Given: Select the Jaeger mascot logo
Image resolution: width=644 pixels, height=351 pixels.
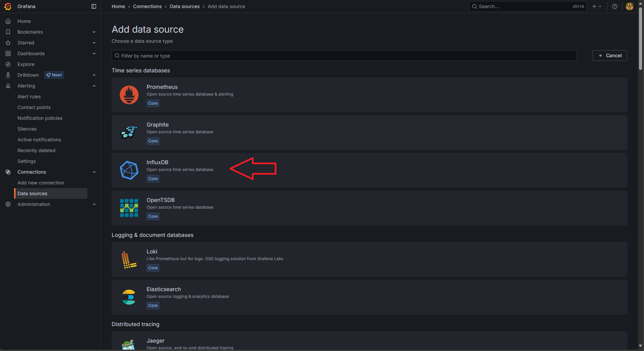Looking at the screenshot, I should point(128,345).
